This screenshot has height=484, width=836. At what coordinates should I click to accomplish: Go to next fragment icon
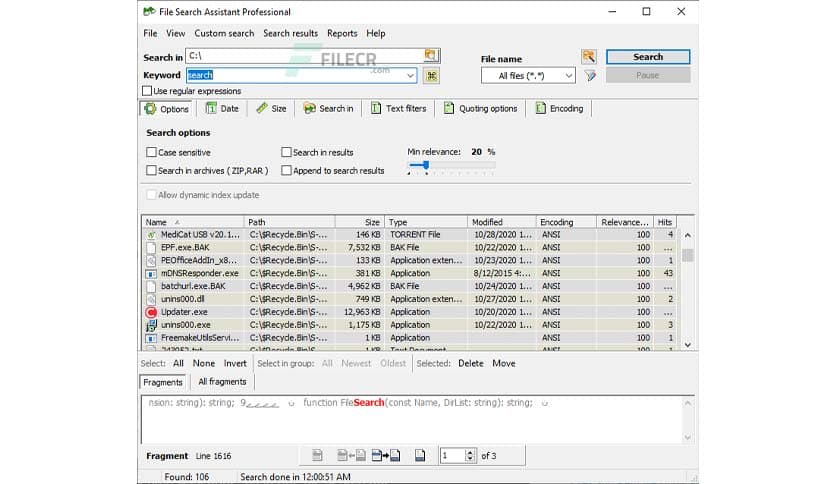pyautogui.click(x=385, y=455)
